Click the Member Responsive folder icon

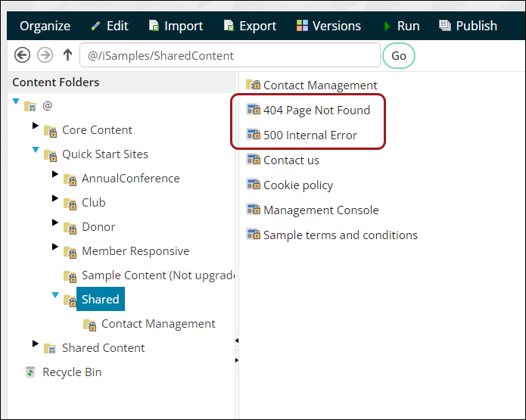70,252
